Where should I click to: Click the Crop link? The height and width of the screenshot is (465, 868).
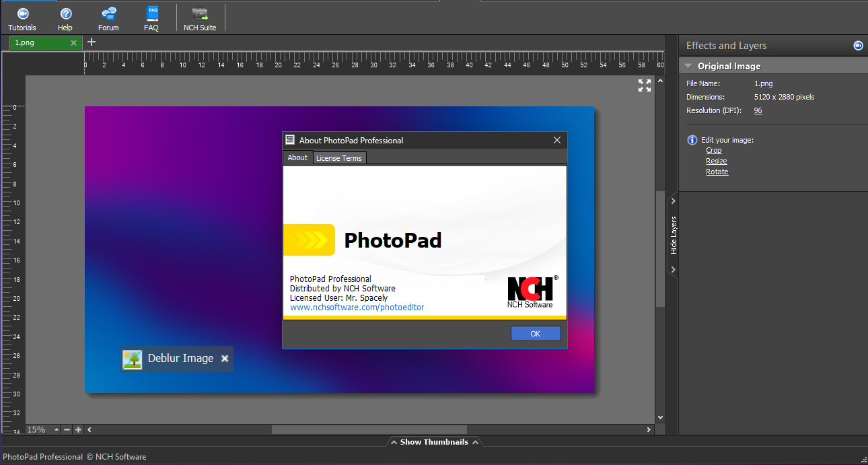pos(714,150)
